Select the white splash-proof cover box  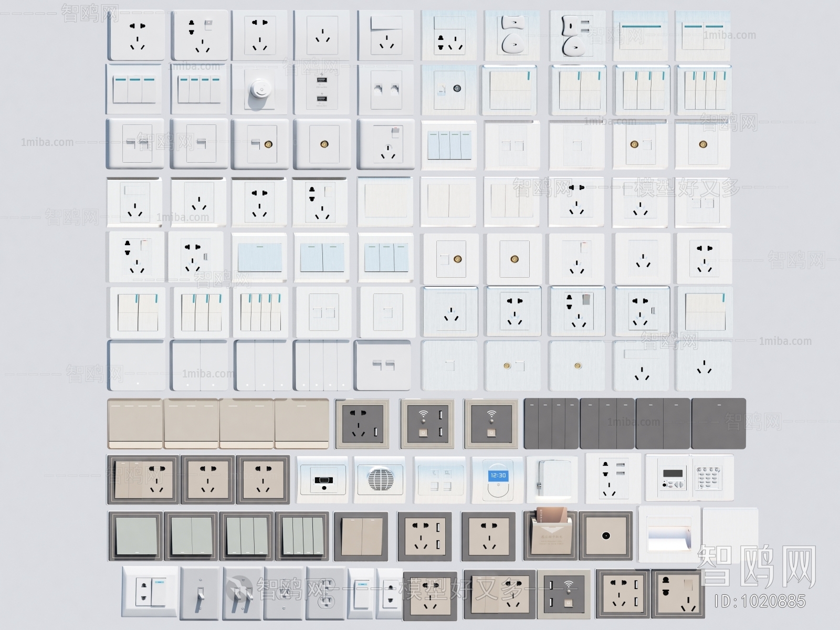[x=552, y=478]
